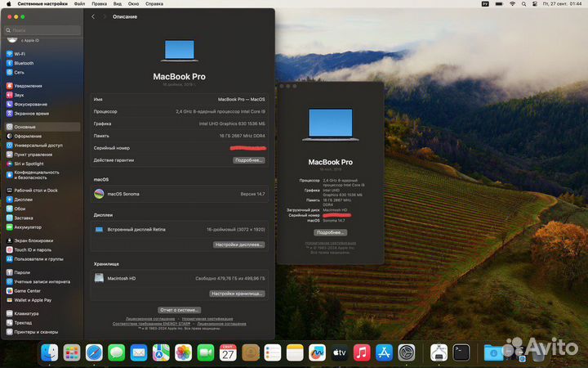Image resolution: width=588 pixels, height=368 pixels.
Task: Open Reminders from the Dock
Action: tap(273, 352)
